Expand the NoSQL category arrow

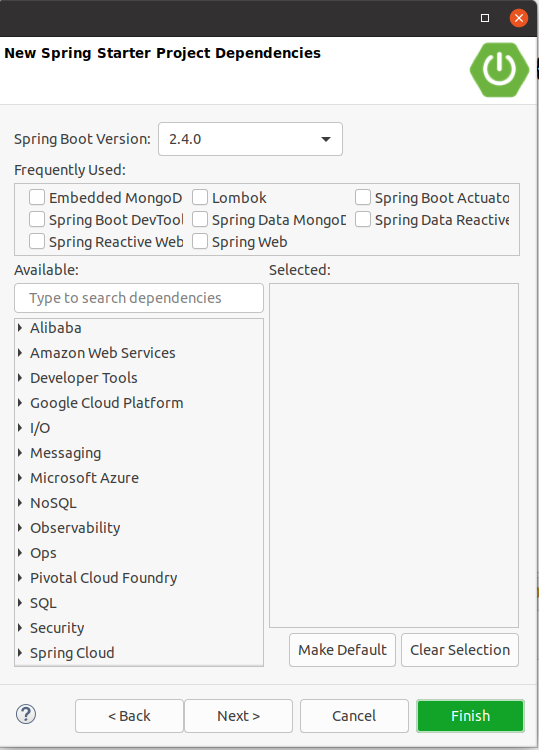coord(20,503)
